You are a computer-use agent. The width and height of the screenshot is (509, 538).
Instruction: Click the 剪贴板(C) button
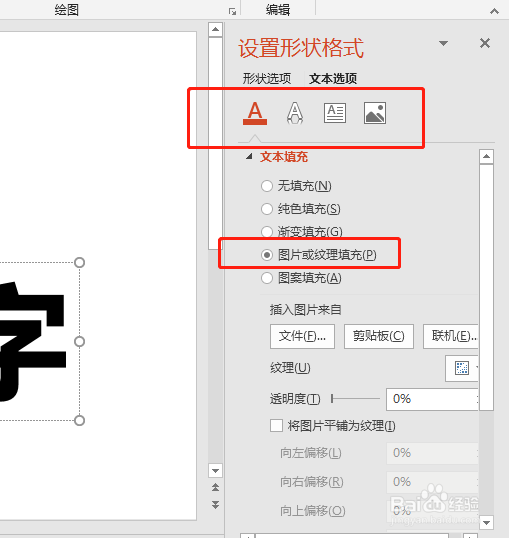[379, 336]
